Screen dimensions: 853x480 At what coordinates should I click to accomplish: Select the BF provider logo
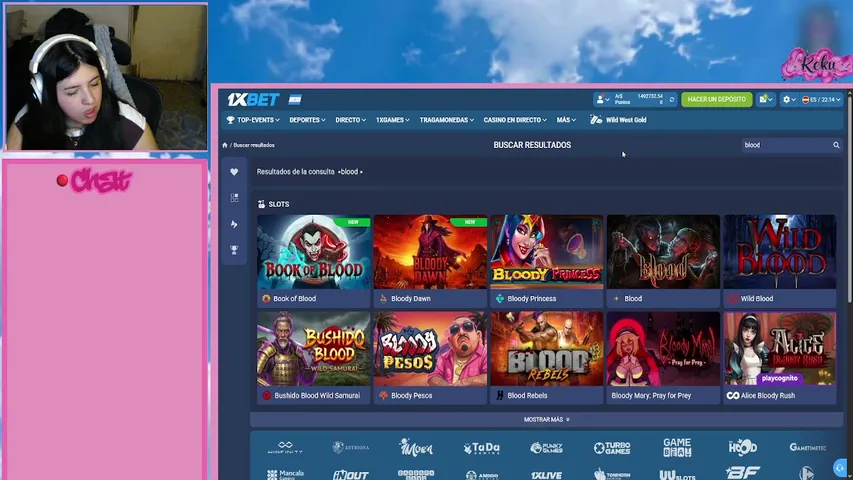[743, 473]
